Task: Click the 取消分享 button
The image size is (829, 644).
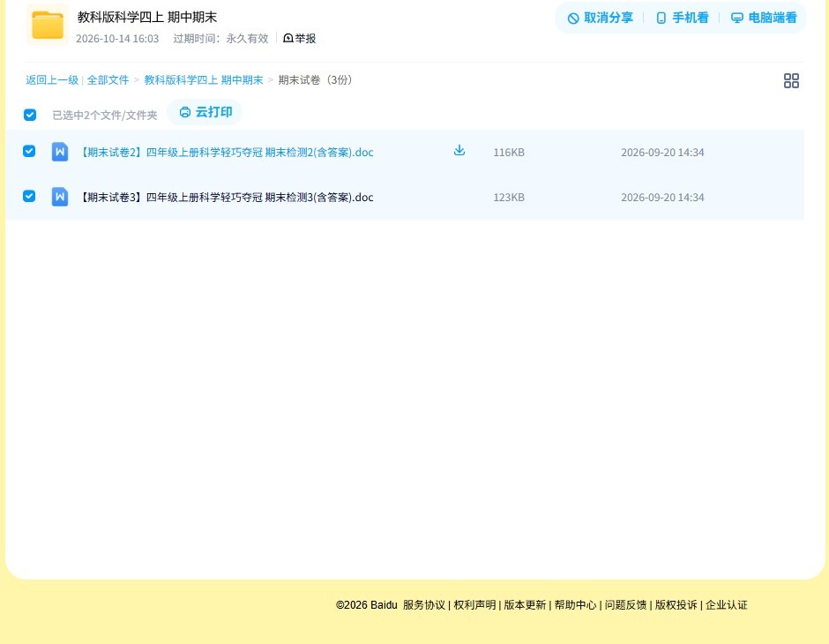Action: coord(600,18)
